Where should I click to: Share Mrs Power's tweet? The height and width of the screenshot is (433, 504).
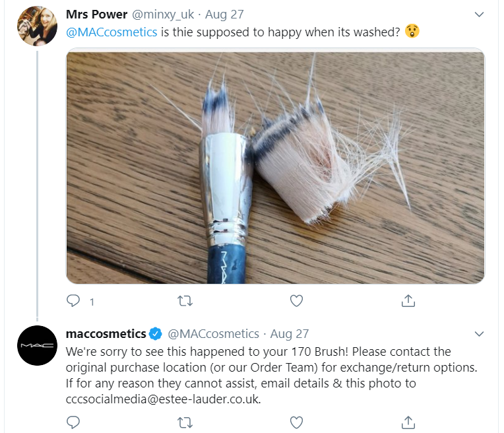point(408,301)
